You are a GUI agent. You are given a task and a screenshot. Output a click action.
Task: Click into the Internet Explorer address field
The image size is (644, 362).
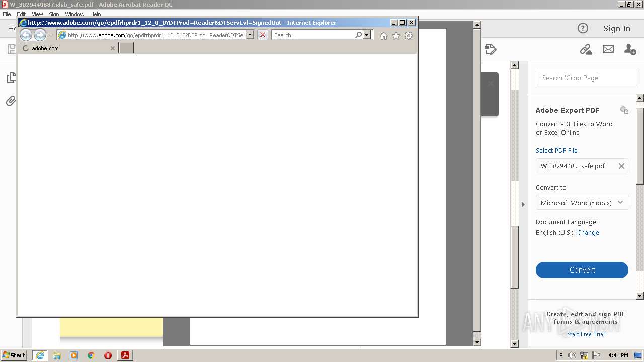155,35
